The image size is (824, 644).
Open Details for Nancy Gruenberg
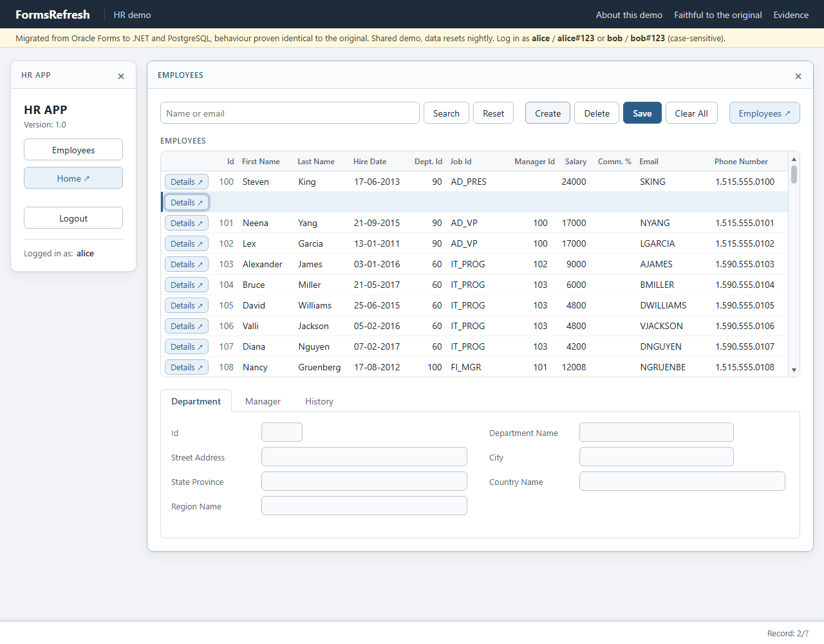[x=187, y=368]
